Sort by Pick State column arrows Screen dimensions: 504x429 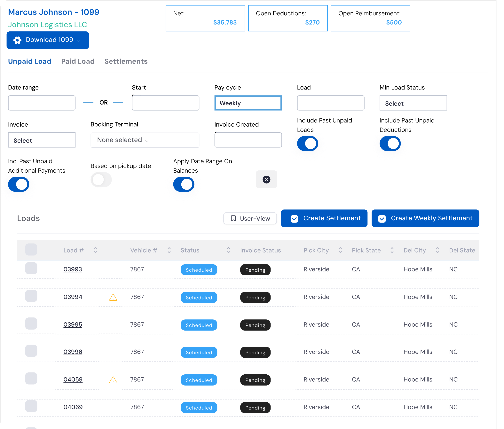tap(392, 250)
